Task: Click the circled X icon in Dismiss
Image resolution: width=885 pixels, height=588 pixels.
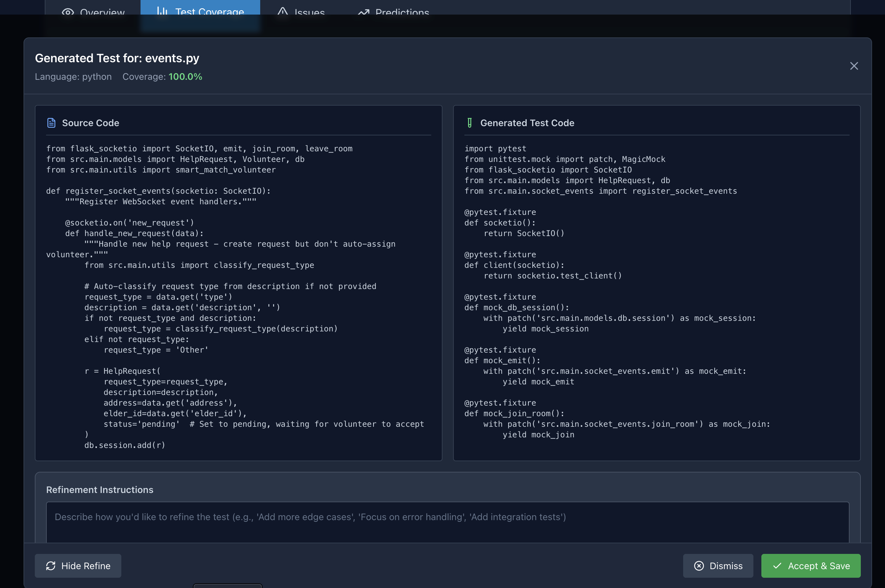Action: [x=699, y=565]
